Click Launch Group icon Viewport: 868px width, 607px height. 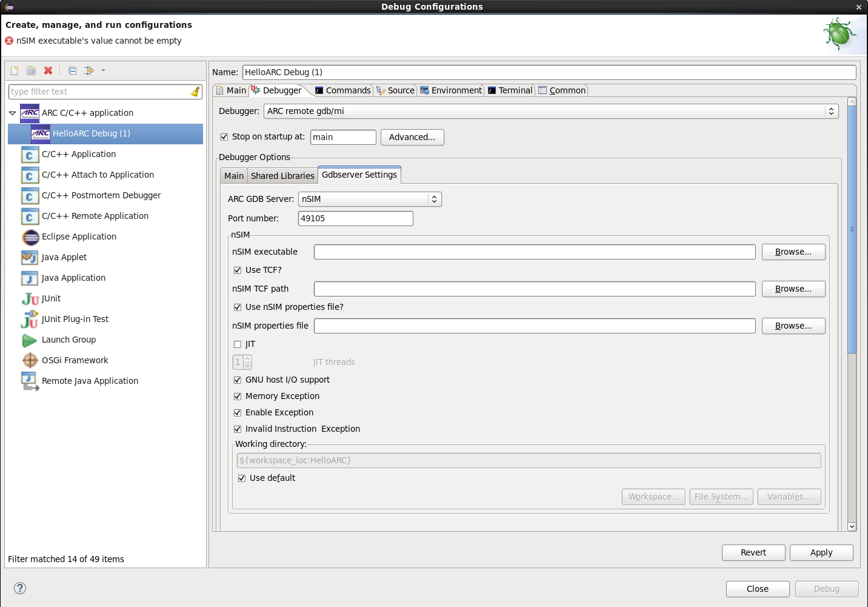(x=30, y=340)
